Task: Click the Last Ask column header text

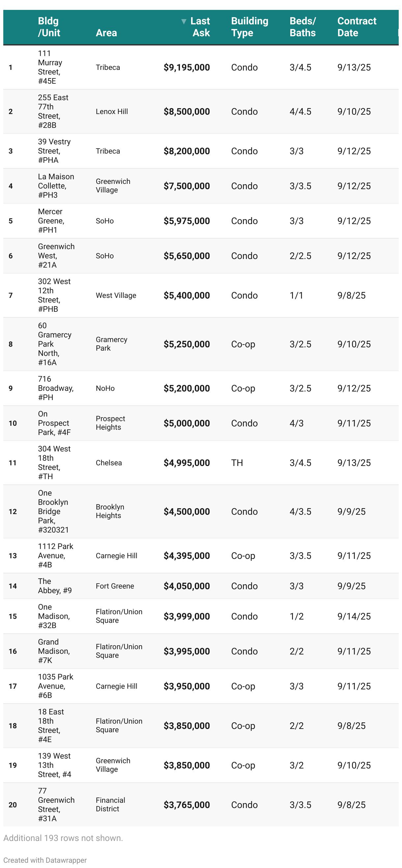Action: pyautogui.click(x=200, y=27)
